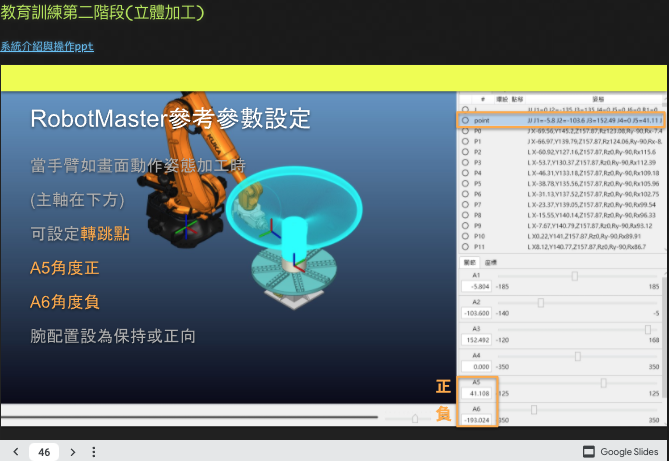The height and width of the screenshot is (461, 669).
Task: Click the P8 label in point list
Action: click(477, 215)
